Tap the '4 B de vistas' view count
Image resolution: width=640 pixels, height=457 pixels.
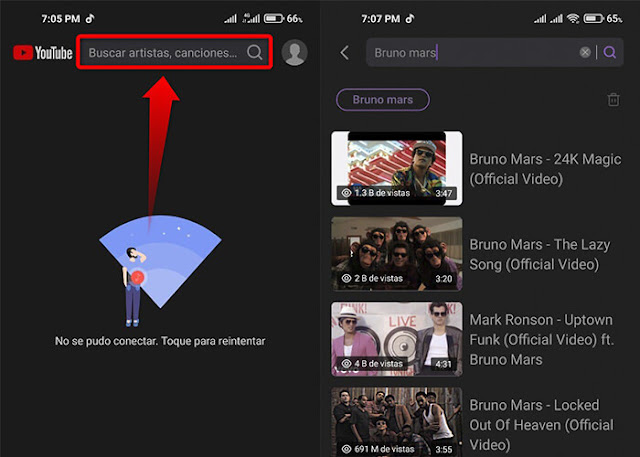(x=372, y=364)
